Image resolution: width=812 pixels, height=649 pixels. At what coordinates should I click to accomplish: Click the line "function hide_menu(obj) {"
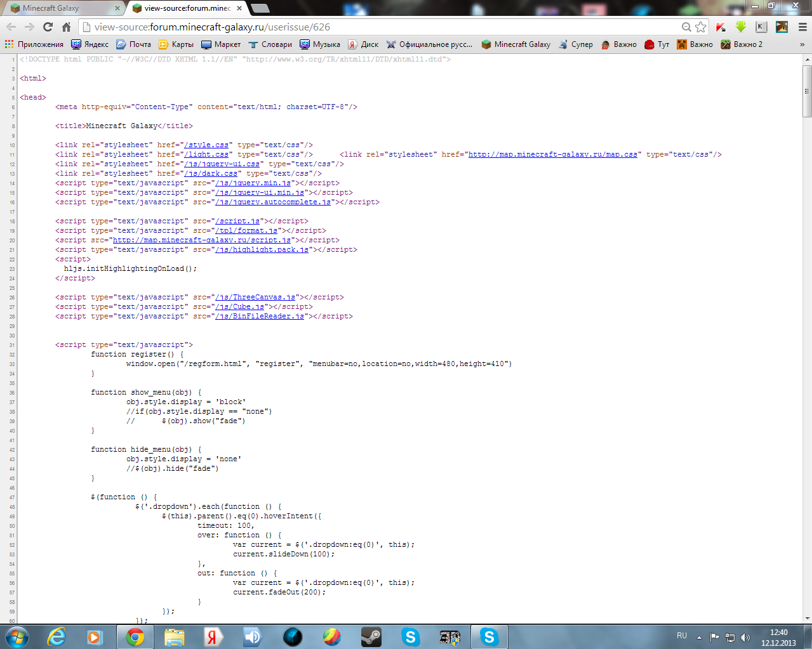[x=146, y=450]
